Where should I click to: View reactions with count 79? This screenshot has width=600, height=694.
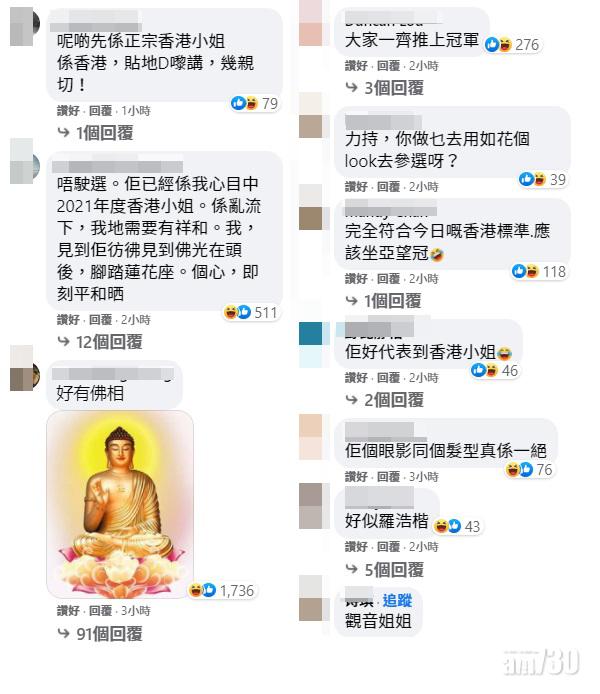pos(255,104)
